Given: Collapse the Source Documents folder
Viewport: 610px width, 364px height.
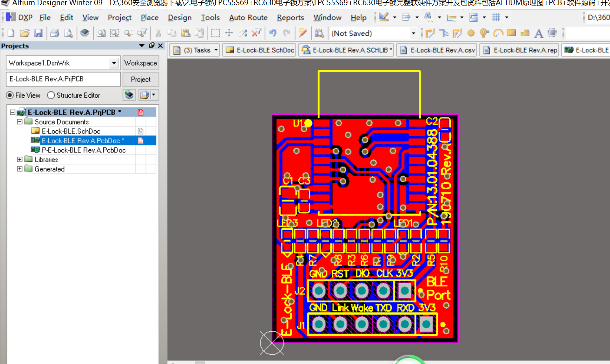Looking at the screenshot, I should coord(20,122).
